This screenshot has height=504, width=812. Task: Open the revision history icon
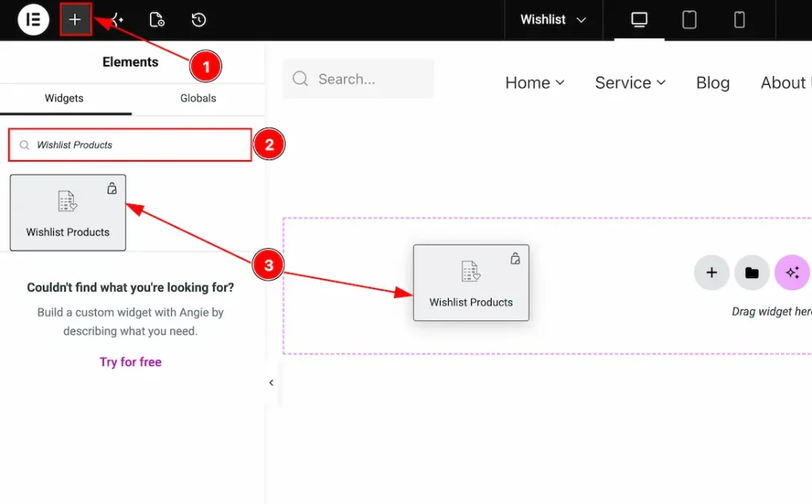pyautogui.click(x=199, y=20)
